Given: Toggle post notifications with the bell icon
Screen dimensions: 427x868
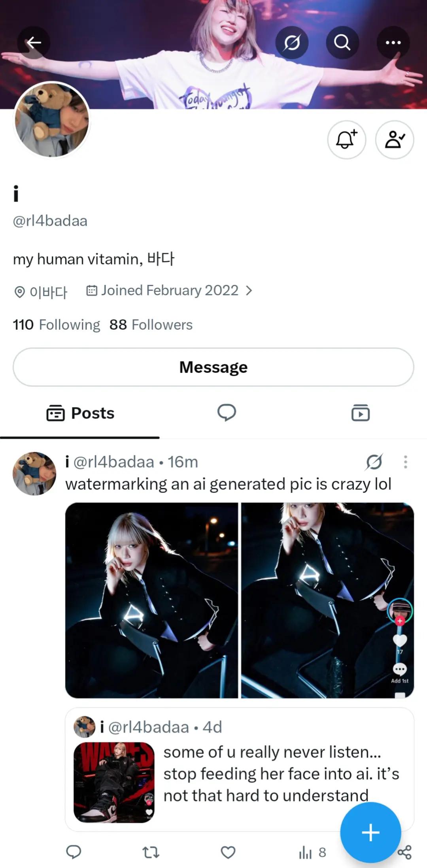Looking at the screenshot, I should (347, 140).
